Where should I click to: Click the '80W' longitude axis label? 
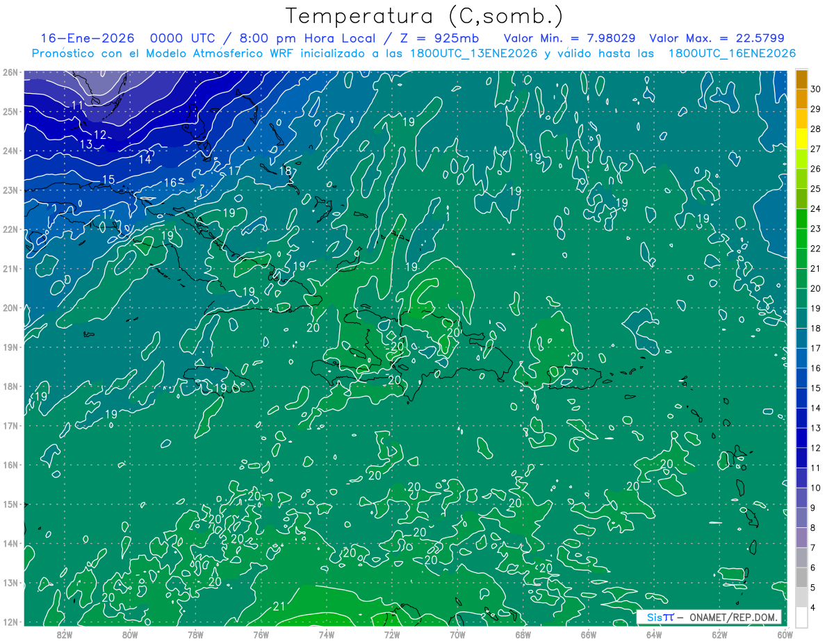click(130, 634)
